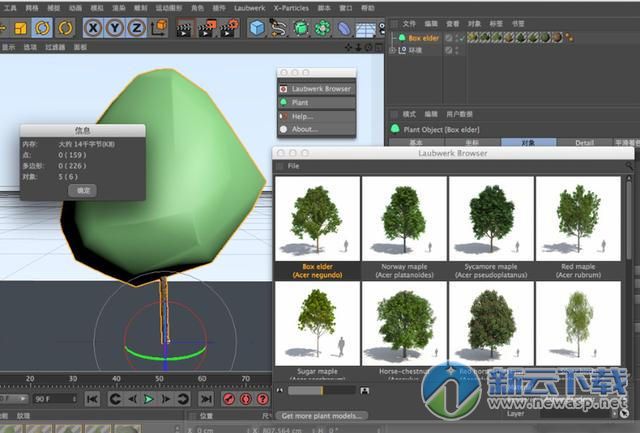Switch to the Detail attribute tab
Screen dimensions: 640x433
(x=584, y=142)
